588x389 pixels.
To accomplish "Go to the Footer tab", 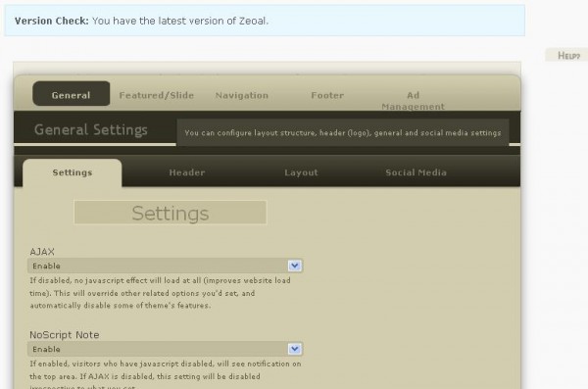I will (327, 95).
